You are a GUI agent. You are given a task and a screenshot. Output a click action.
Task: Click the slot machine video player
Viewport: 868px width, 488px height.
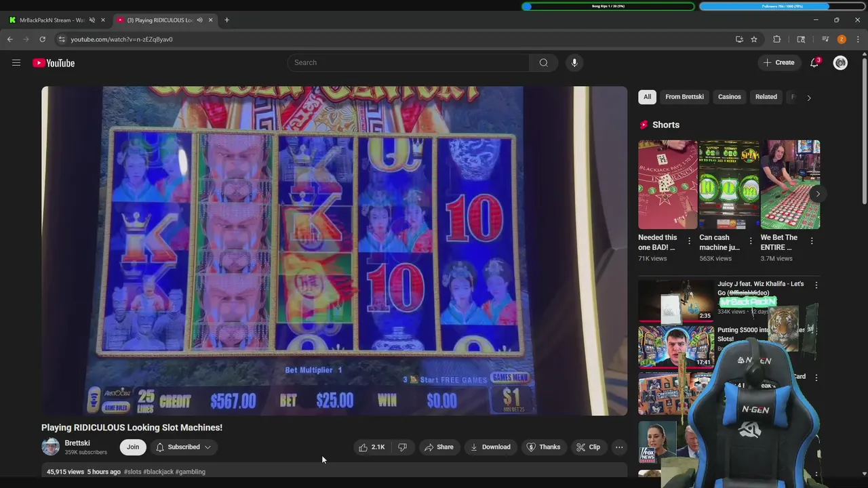pyautogui.click(x=334, y=251)
